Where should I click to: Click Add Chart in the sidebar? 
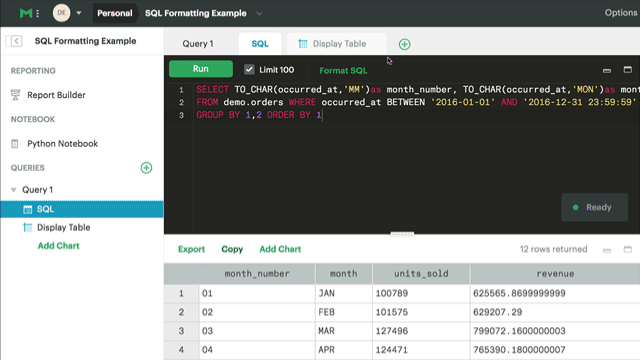coord(58,246)
